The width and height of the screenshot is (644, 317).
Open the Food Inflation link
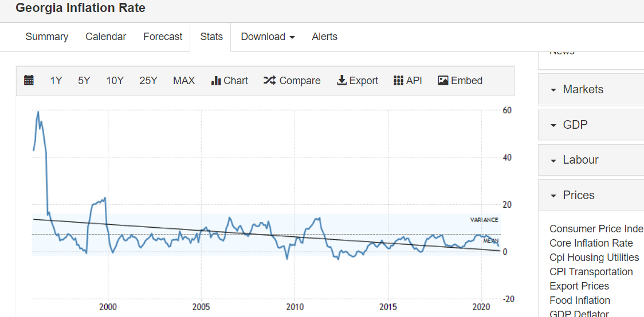coord(579,300)
